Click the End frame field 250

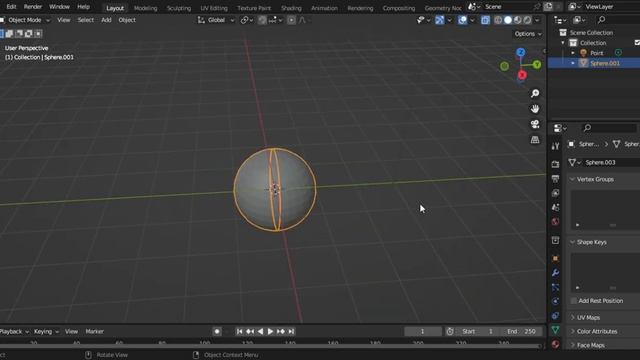(x=522, y=331)
